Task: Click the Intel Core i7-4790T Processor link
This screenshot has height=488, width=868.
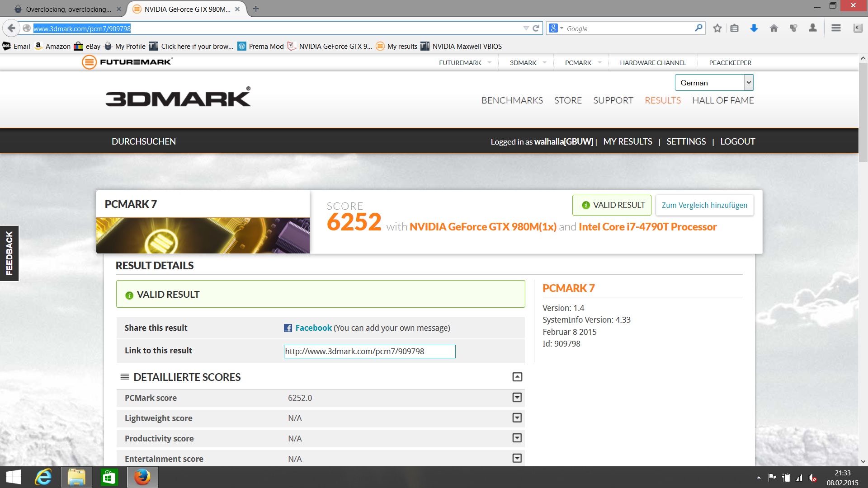Action: (647, 227)
